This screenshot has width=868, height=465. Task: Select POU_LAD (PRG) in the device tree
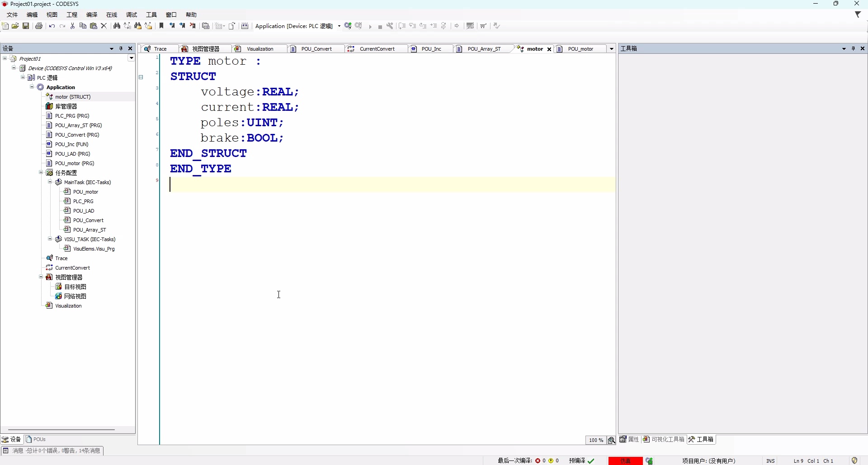point(72,154)
